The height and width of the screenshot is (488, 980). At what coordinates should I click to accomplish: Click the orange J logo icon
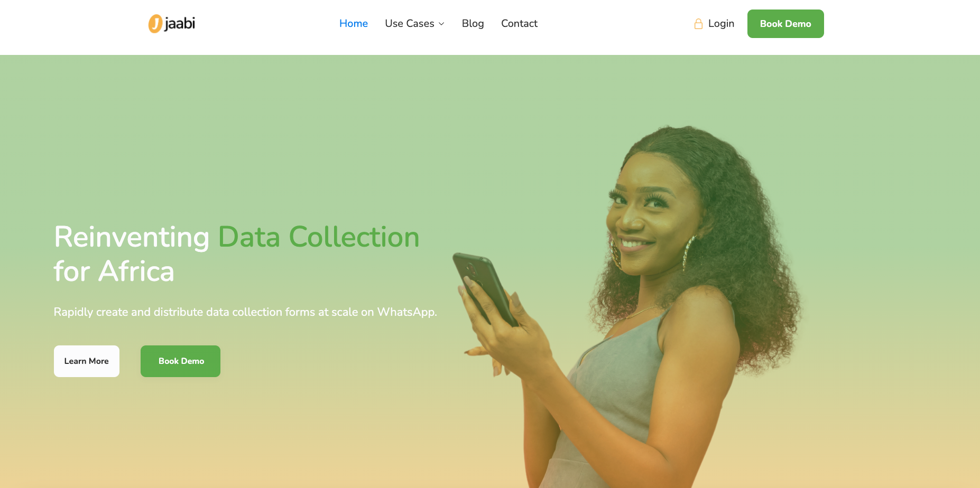click(155, 24)
